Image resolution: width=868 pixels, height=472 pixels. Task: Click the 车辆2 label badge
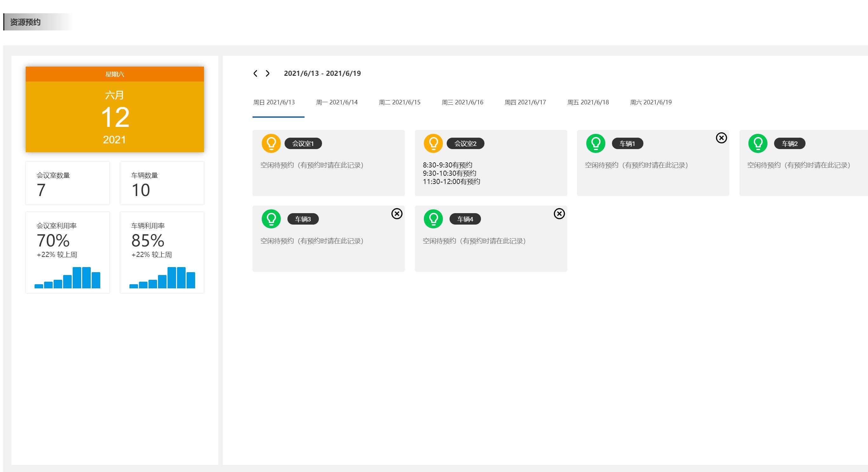click(x=790, y=143)
